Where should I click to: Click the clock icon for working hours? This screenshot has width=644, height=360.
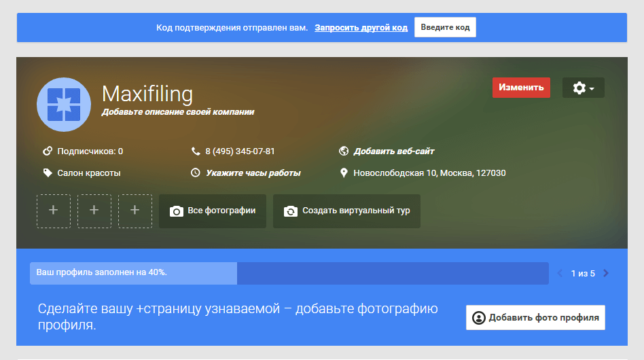pyautogui.click(x=196, y=173)
